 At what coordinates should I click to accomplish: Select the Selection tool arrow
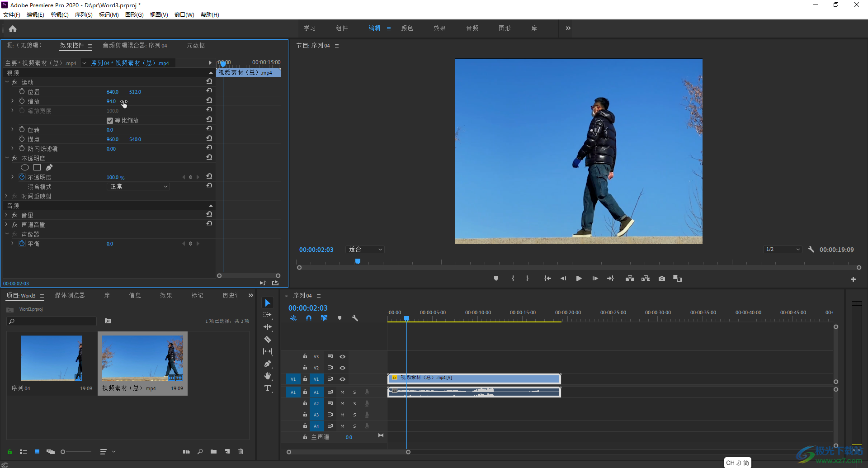pos(268,303)
